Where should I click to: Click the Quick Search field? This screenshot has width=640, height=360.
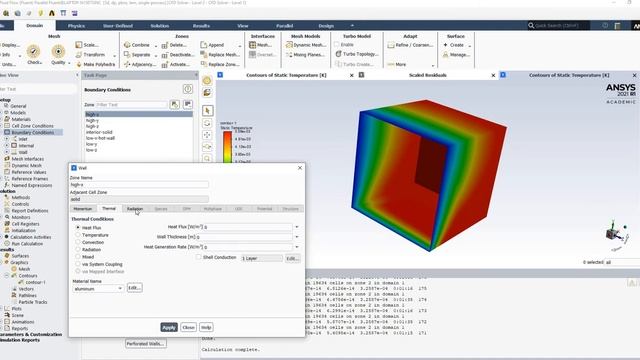558,26
